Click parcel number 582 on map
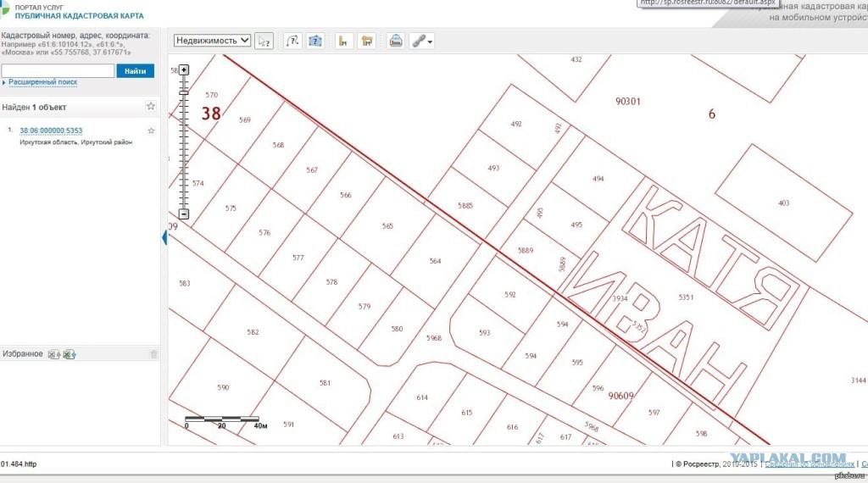The image size is (868, 483). click(x=253, y=332)
